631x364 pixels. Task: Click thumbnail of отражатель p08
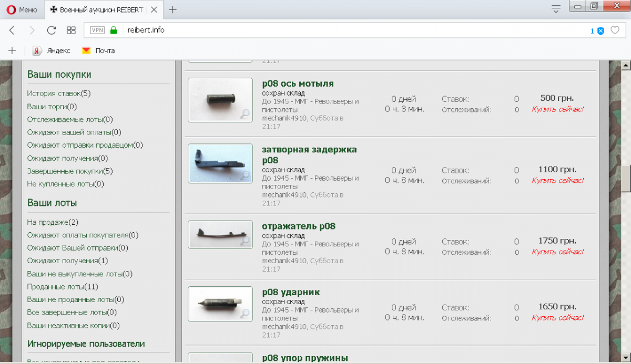pyautogui.click(x=220, y=234)
